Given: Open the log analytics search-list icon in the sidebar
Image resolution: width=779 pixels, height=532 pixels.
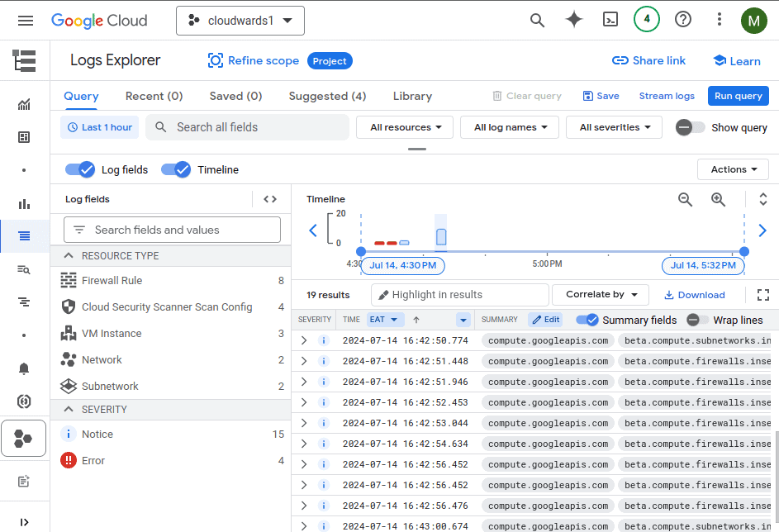Looking at the screenshot, I should pyautogui.click(x=24, y=269).
